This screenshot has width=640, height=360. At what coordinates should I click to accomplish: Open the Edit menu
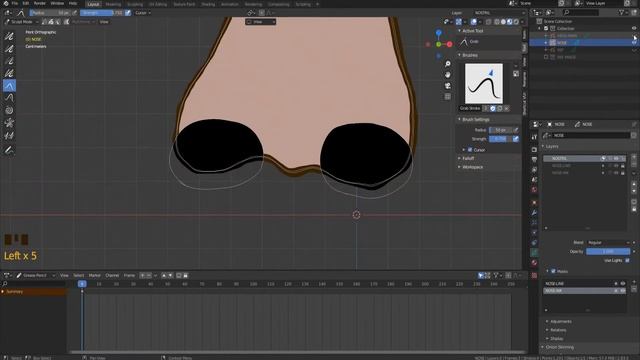[26, 3]
